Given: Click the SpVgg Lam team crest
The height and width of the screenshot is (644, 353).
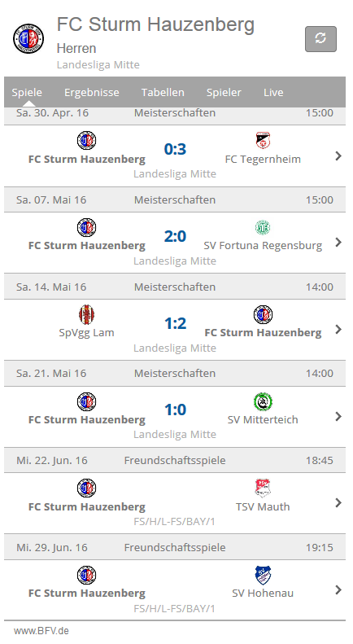Looking at the screenshot, I should pos(86,314).
